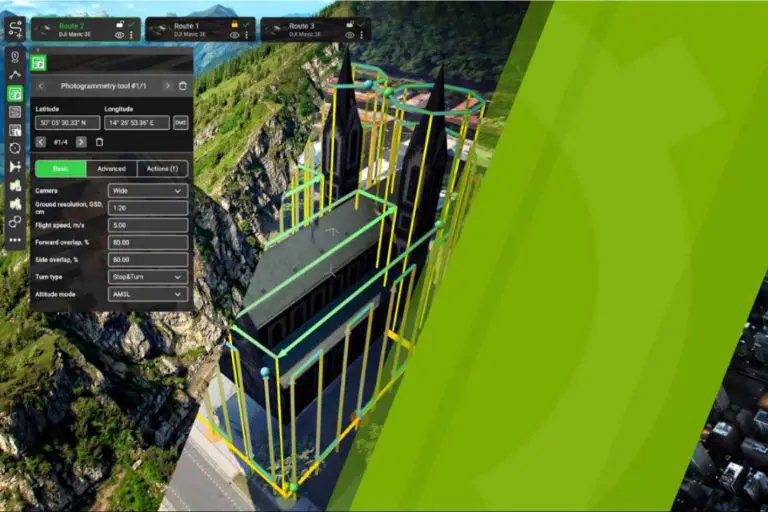Click the Latitude coordinate field

[x=65, y=123]
